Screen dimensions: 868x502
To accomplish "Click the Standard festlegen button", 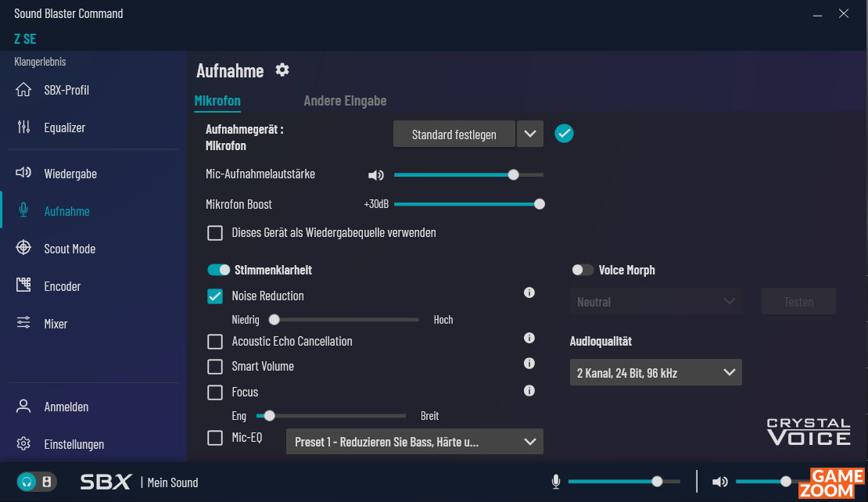I will pyautogui.click(x=454, y=134).
